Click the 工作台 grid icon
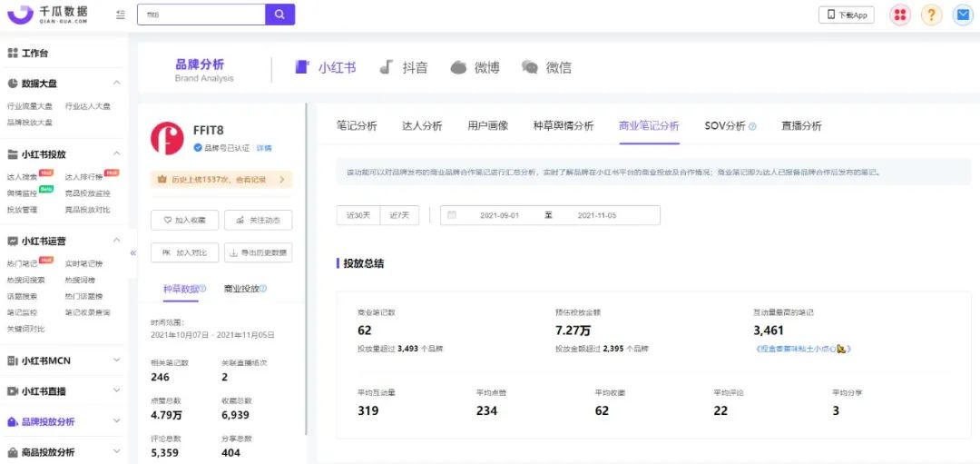 (x=13, y=54)
